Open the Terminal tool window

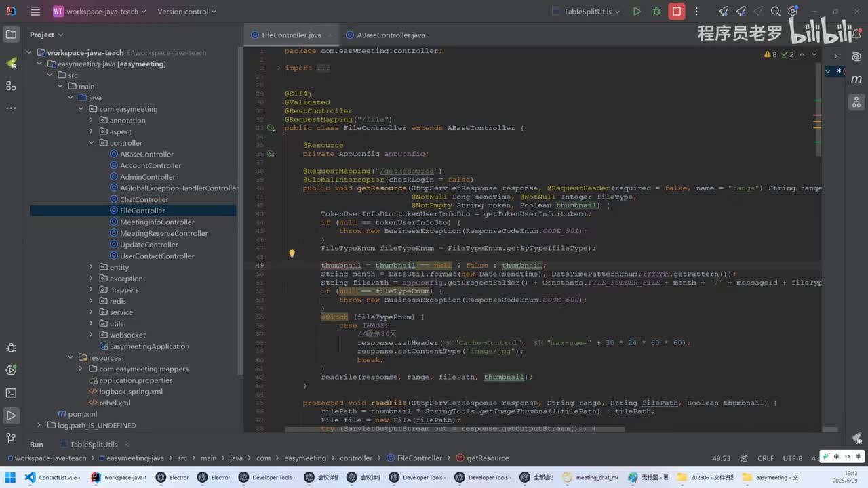coord(11,392)
